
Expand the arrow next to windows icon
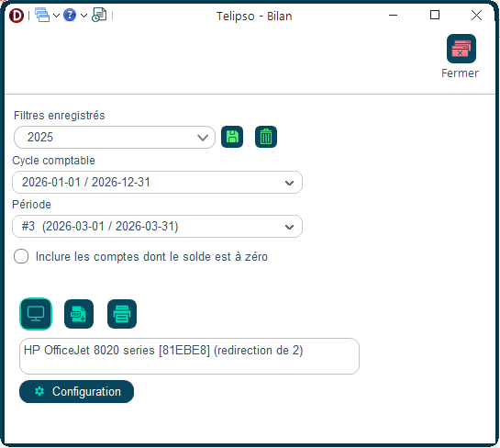pos(56,16)
